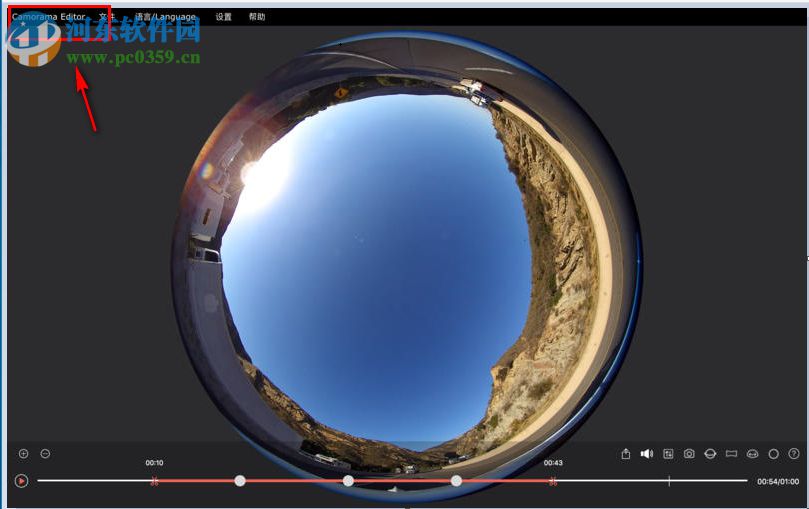The image size is (809, 509).
Task: Click the trim-start scissors marker at 00:10
Action: 154,481
